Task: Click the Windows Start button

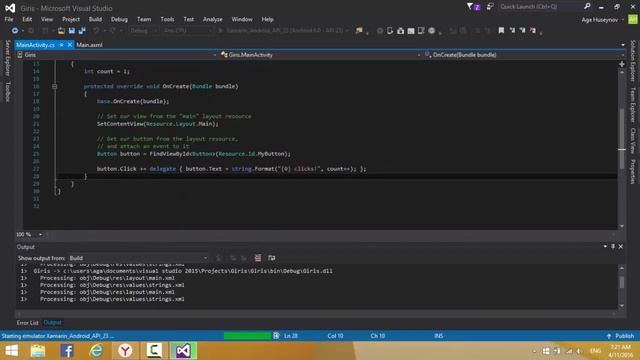Action: click(11, 351)
